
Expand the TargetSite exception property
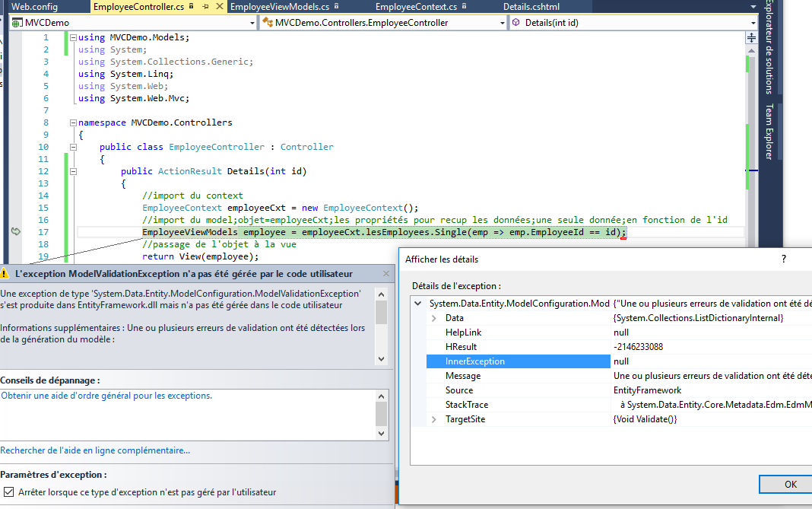pyautogui.click(x=434, y=419)
